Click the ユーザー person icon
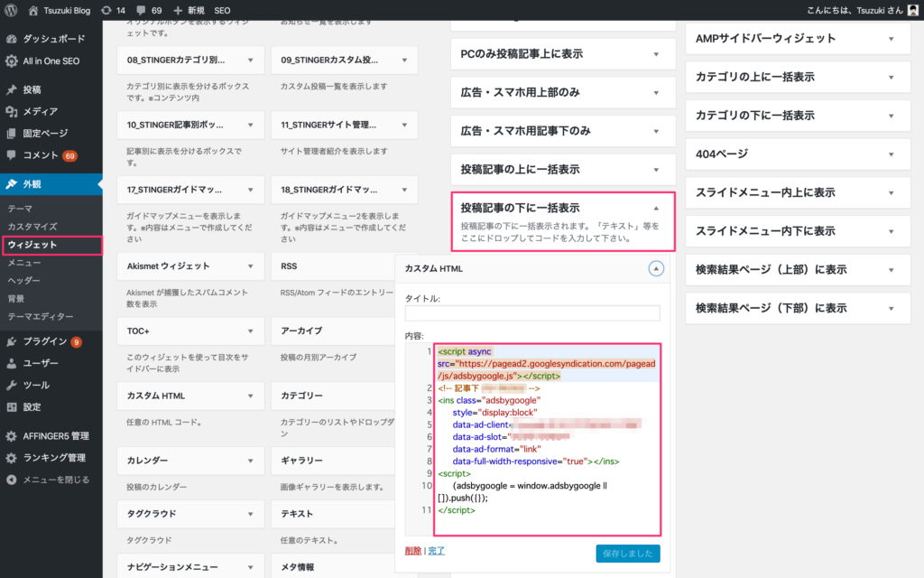 [11, 363]
